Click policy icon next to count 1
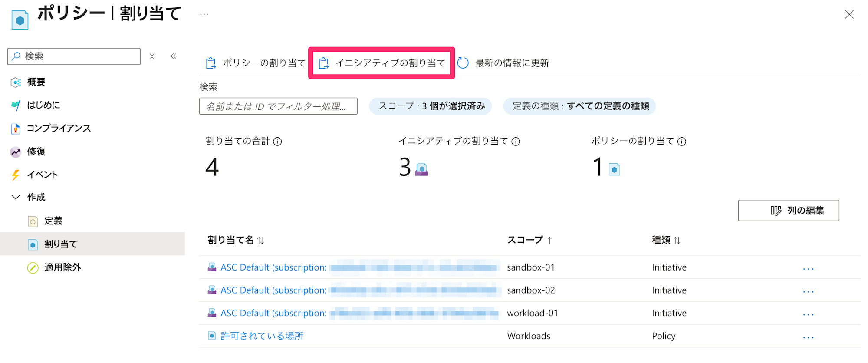Viewport: 868px width, 363px height. click(x=614, y=169)
